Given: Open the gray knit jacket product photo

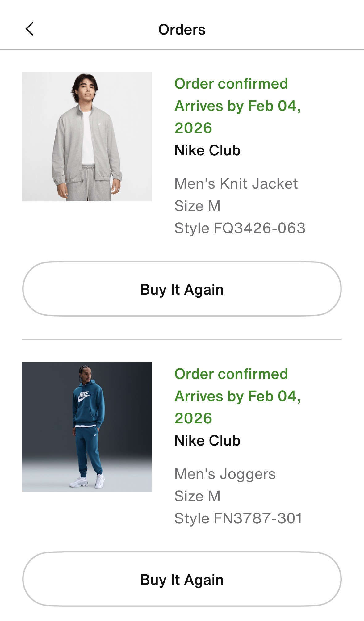Looking at the screenshot, I should click(87, 136).
